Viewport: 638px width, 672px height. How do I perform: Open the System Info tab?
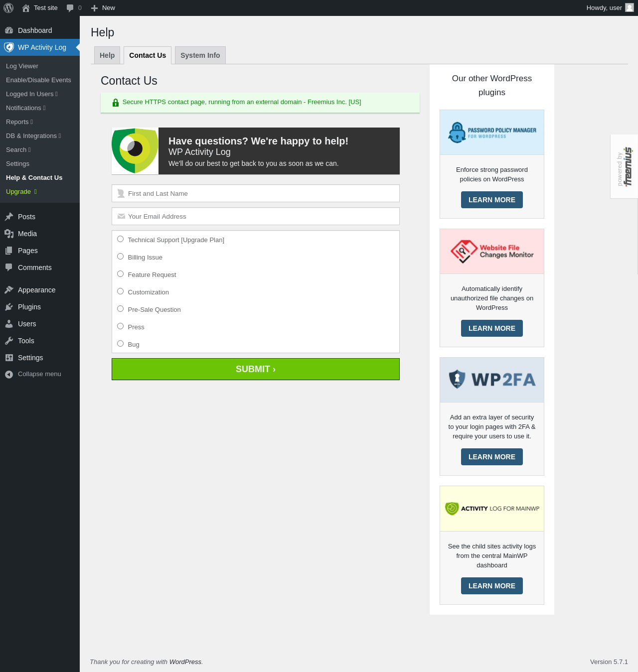200,55
